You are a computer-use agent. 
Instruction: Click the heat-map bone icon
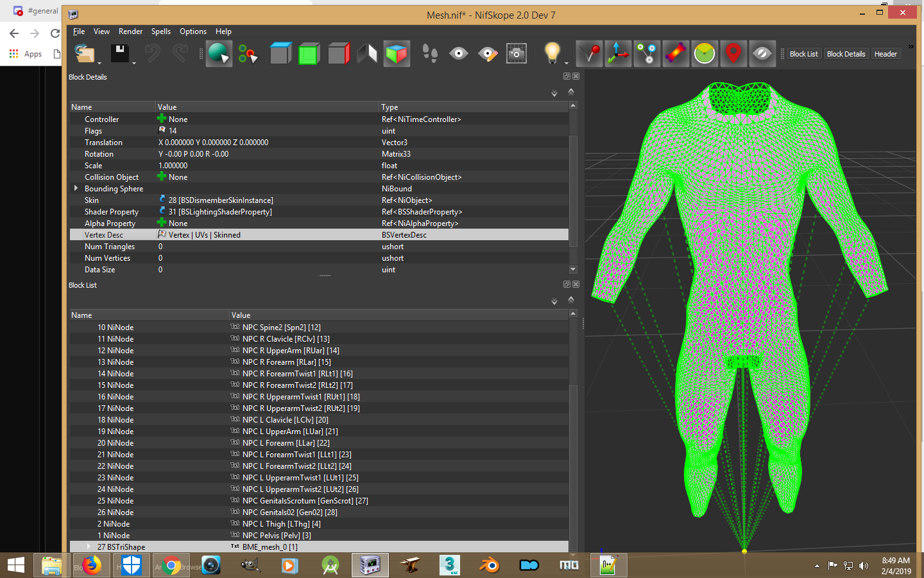tap(676, 53)
